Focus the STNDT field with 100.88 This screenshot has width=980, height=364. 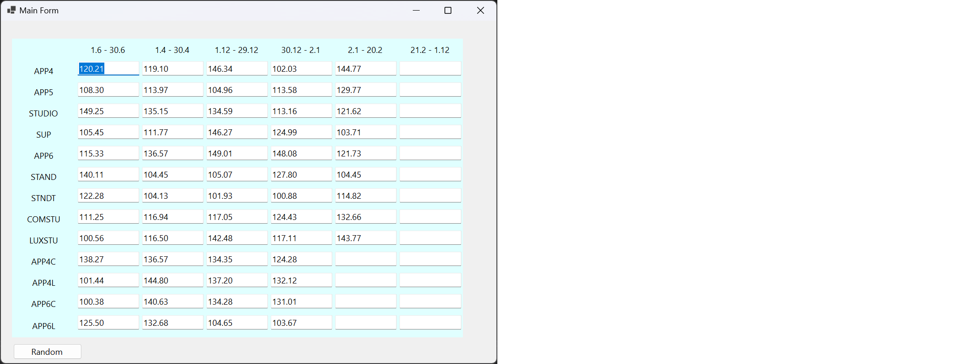click(x=302, y=196)
